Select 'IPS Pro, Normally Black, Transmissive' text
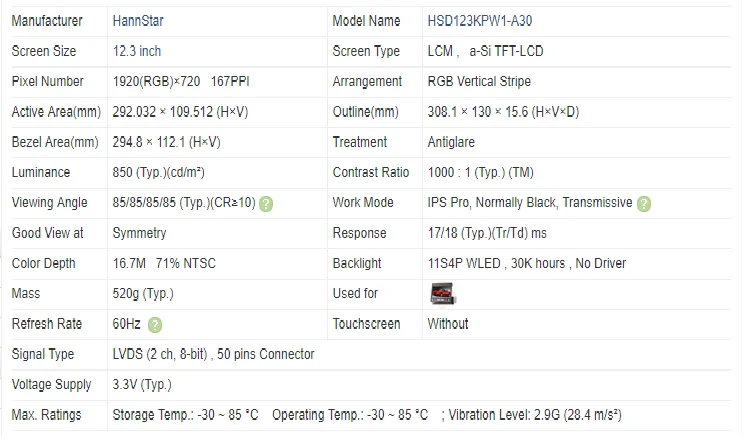Screen dimensions: 743x442 point(530,203)
